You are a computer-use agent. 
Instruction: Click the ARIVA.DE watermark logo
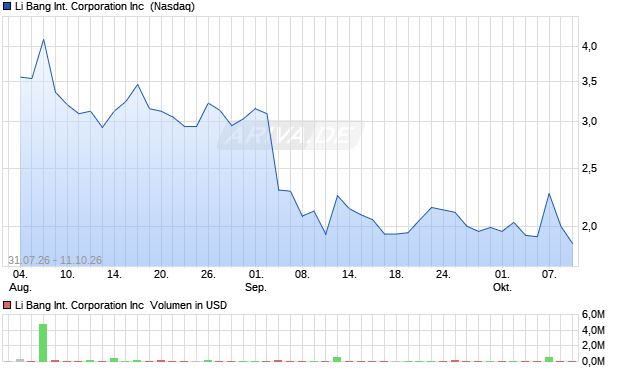click(291, 135)
